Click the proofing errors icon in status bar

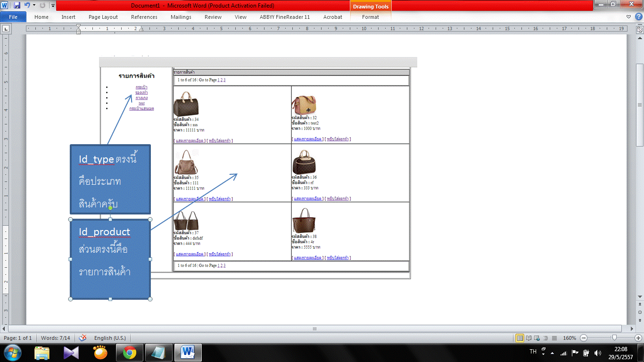tap(83, 338)
